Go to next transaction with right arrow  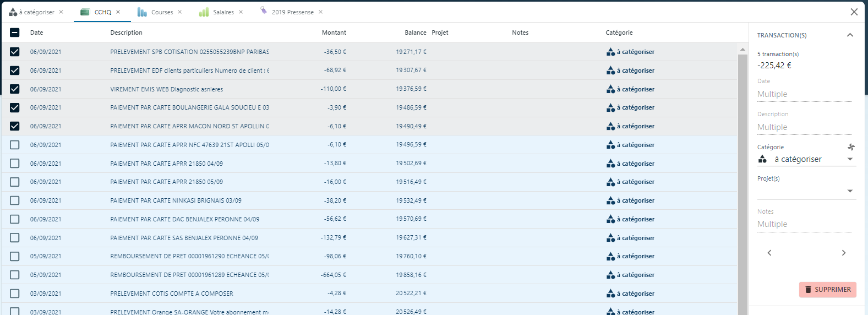[x=843, y=253]
